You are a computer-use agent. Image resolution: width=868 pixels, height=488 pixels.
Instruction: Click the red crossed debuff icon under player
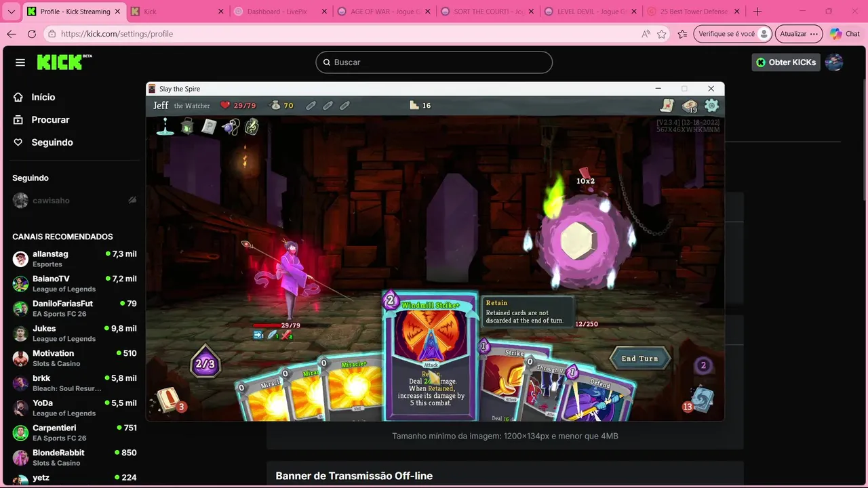point(287,335)
